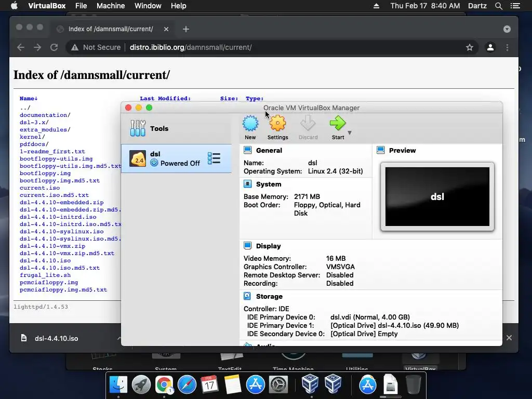Click the Storage section disk icon
Image resolution: width=532 pixels, height=399 pixels.
pos(248,296)
